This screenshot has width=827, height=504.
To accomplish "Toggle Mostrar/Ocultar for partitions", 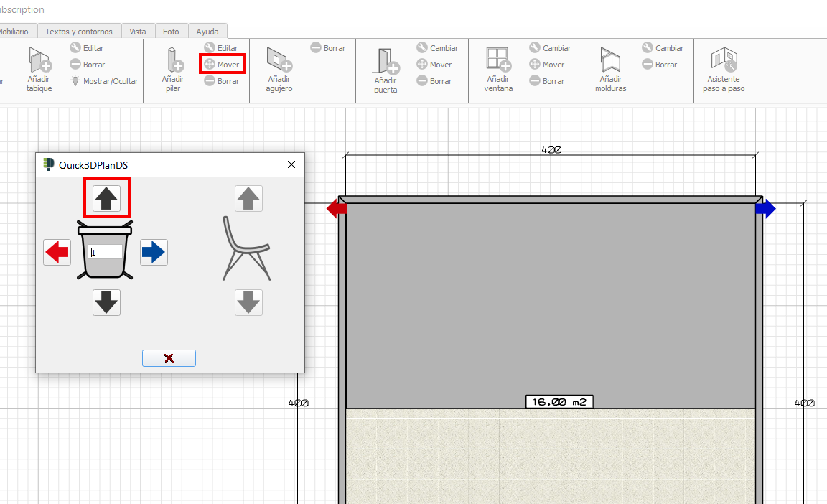I will tap(104, 81).
